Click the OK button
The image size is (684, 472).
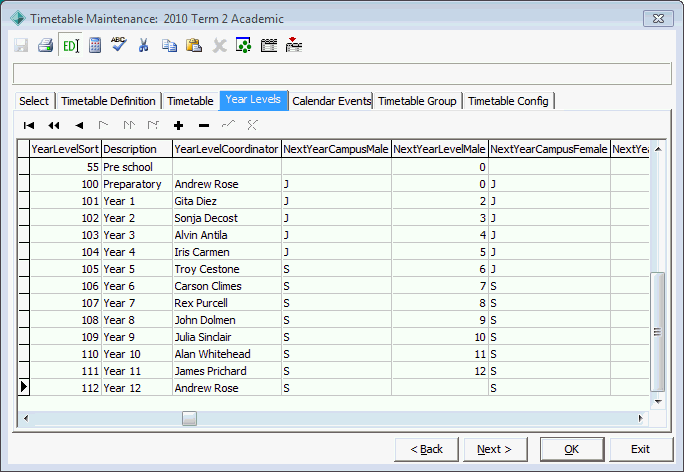pyautogui.click(x=572, y=449)
